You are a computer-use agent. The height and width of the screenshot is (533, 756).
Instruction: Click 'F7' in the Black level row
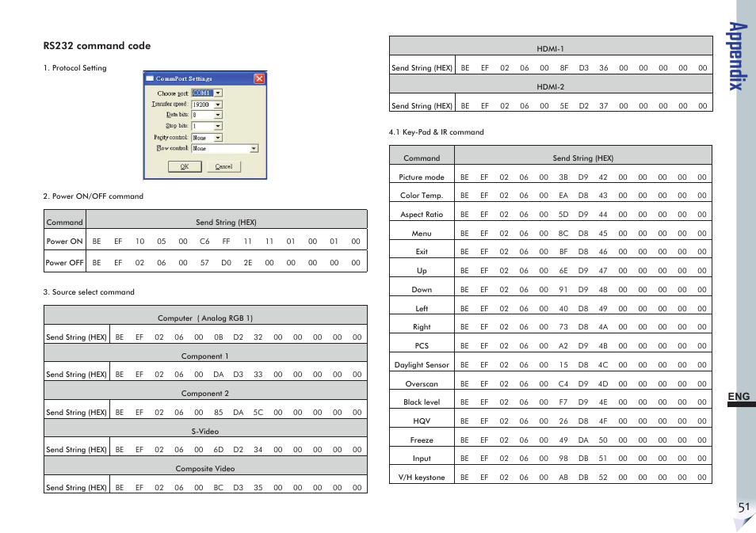[563, 402]
